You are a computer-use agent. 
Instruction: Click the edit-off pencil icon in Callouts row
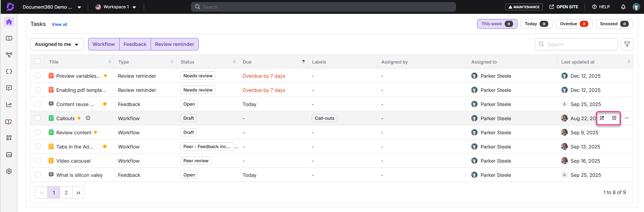602,118
